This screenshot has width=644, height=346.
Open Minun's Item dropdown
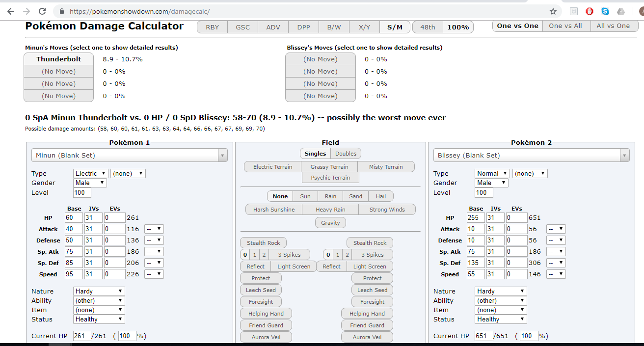point(99,310)
